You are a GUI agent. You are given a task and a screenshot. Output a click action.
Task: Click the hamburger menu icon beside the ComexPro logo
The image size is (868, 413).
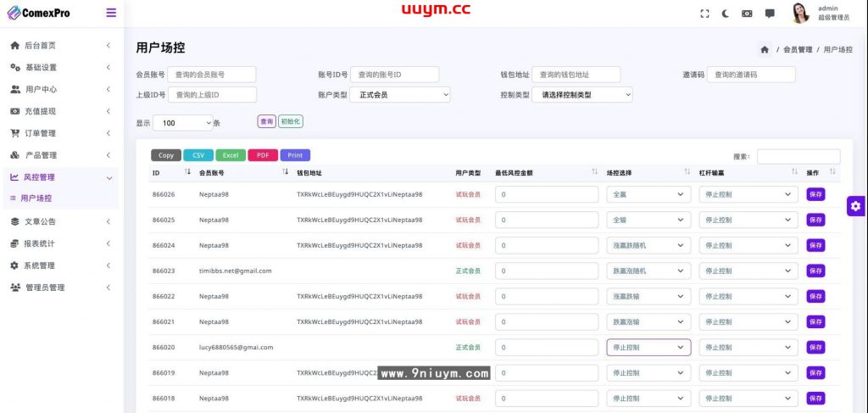[x=111, y=13]
